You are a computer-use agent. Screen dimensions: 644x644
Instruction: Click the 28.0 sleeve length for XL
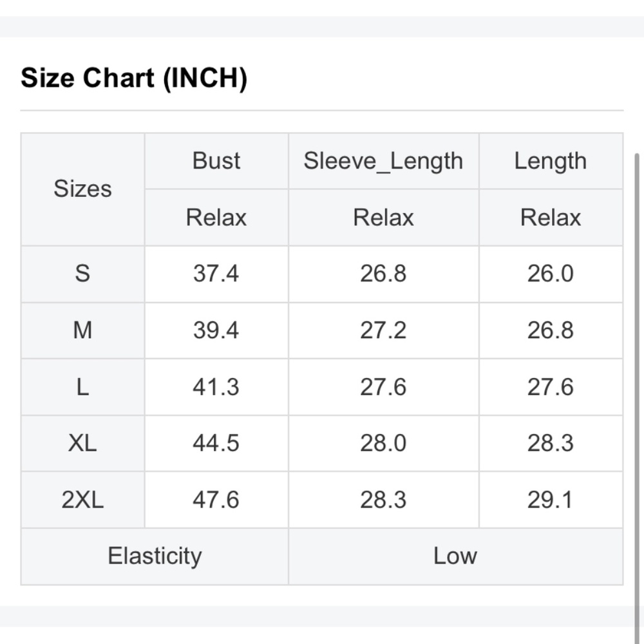(384, 444)
